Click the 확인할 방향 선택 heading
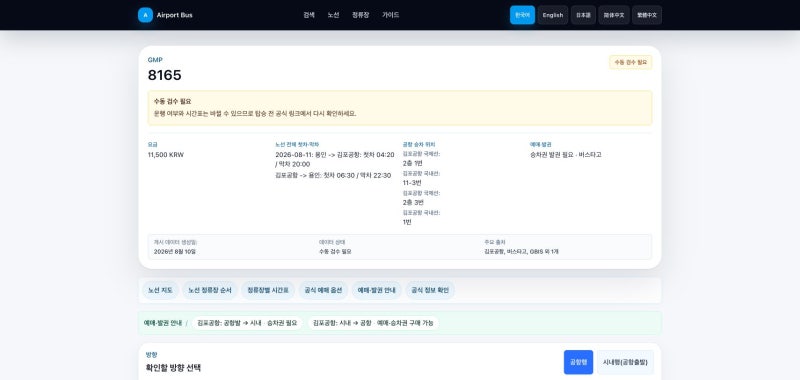800x380 pixels. (x=173, y=368)
